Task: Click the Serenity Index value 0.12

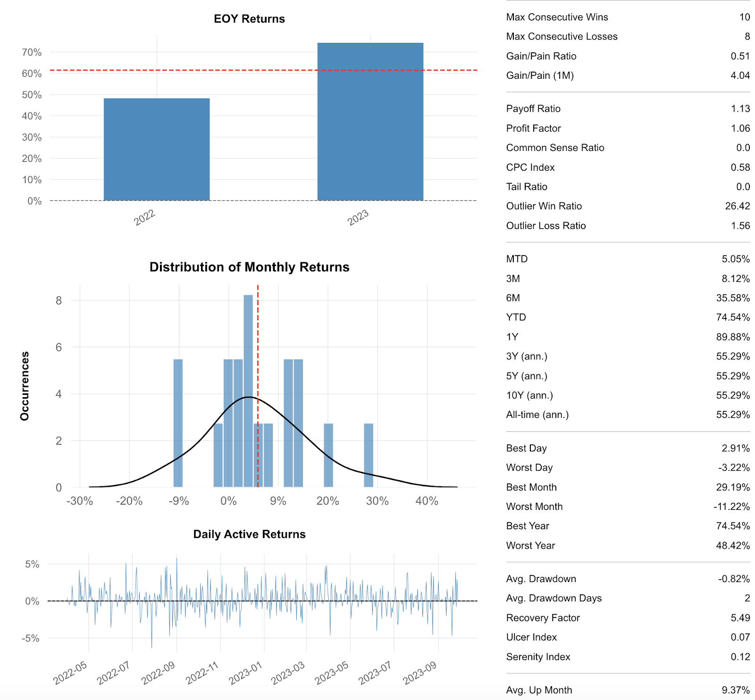Action: tap(740, 657)
